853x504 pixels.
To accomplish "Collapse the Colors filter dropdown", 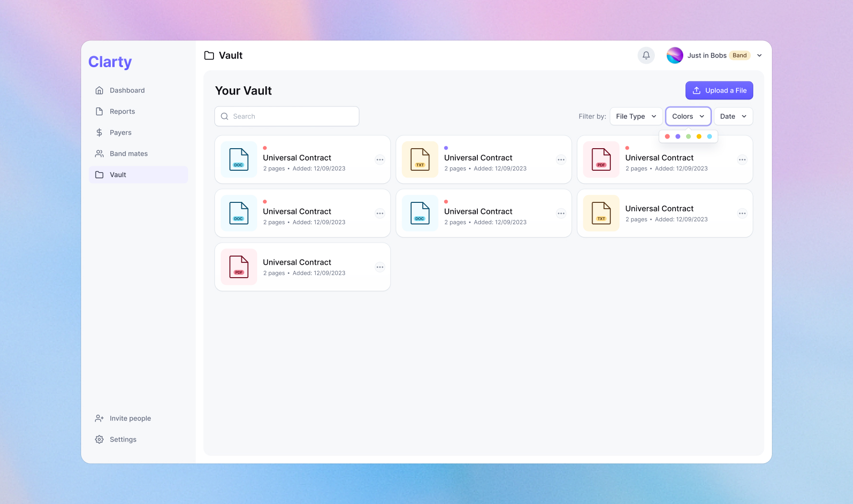I will tap(688, 116).
